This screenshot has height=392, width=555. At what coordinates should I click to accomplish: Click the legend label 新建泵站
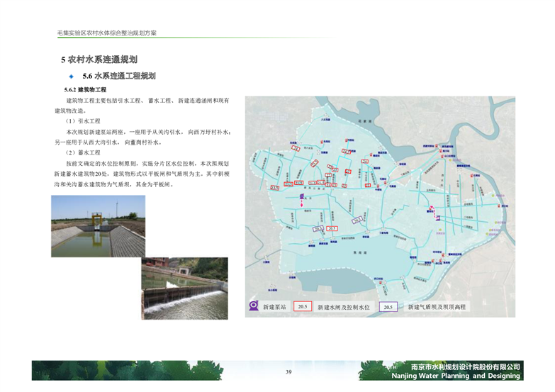tap(274, 308)
